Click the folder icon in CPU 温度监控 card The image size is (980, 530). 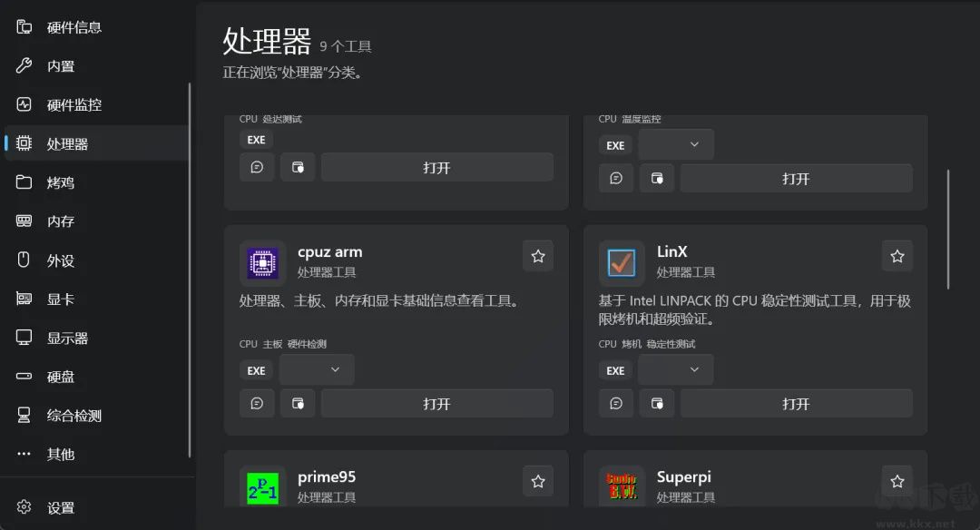point(658,179)
